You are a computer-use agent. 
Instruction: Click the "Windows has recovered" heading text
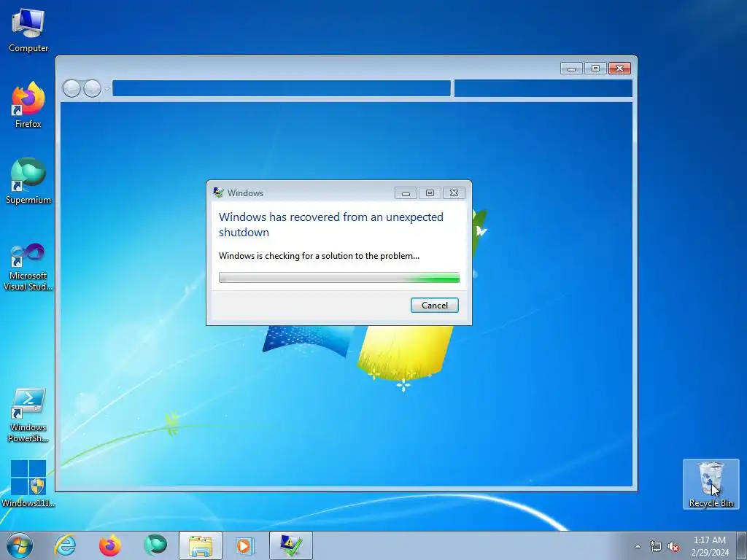click(x=331, y=225)
